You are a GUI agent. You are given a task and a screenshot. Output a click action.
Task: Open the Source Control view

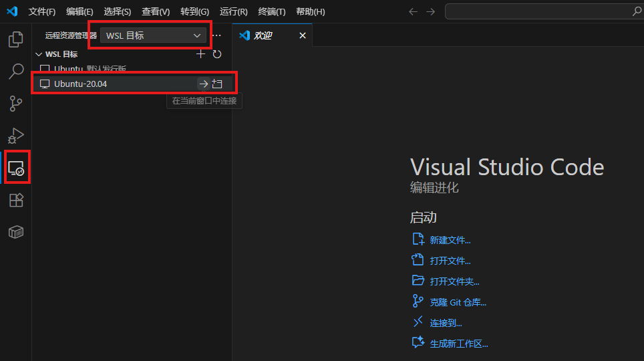coord(15,104)
